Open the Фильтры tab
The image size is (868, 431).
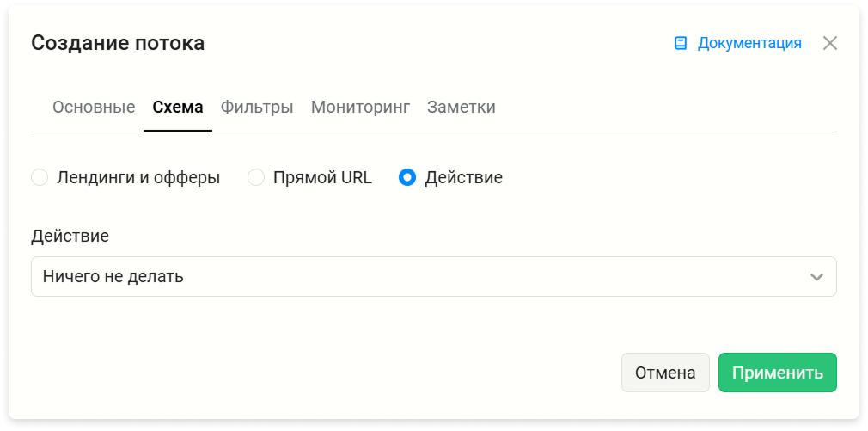257,107
